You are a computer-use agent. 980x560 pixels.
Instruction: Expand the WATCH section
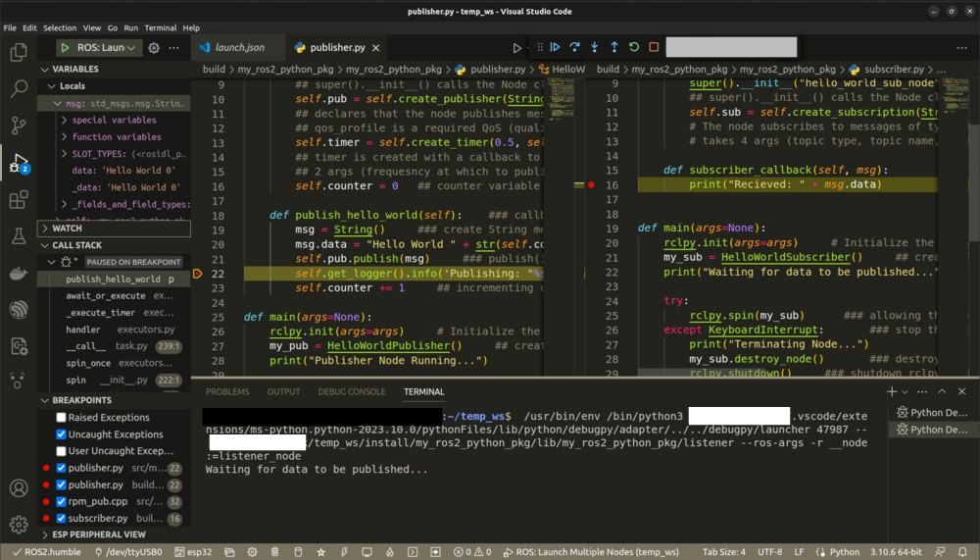click(x=115, y=229)
